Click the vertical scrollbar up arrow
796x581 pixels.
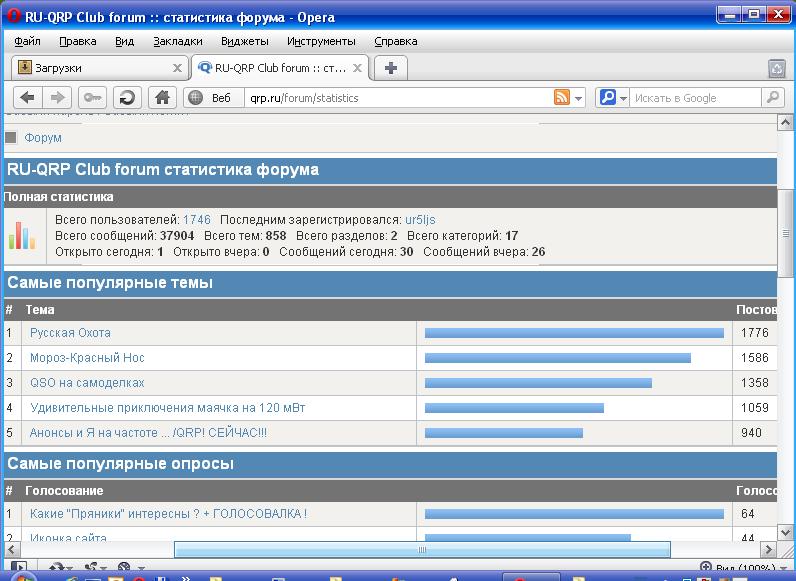[785, 122]
